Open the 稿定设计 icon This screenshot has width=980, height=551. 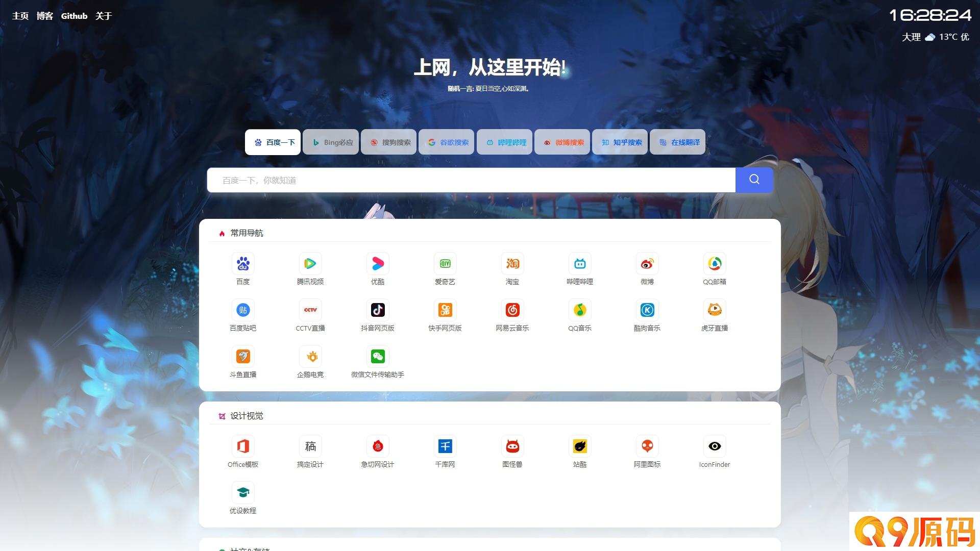pos(310,446)
